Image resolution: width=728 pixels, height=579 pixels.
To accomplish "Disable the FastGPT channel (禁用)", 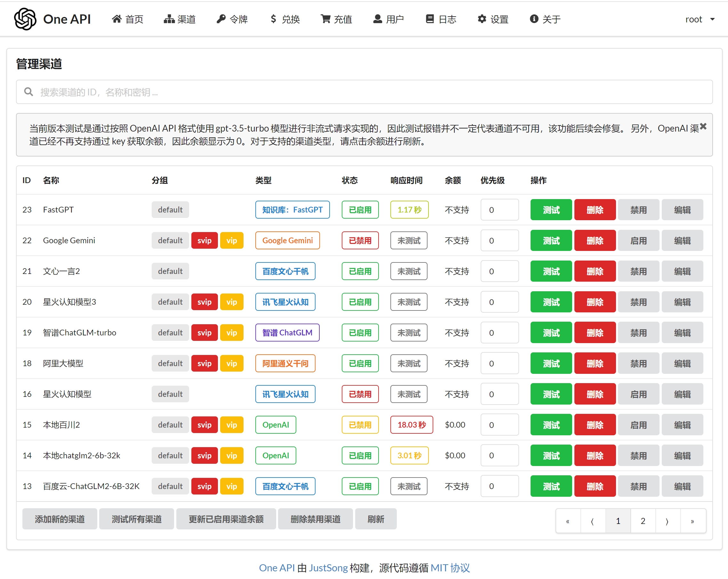I will 638,210.
